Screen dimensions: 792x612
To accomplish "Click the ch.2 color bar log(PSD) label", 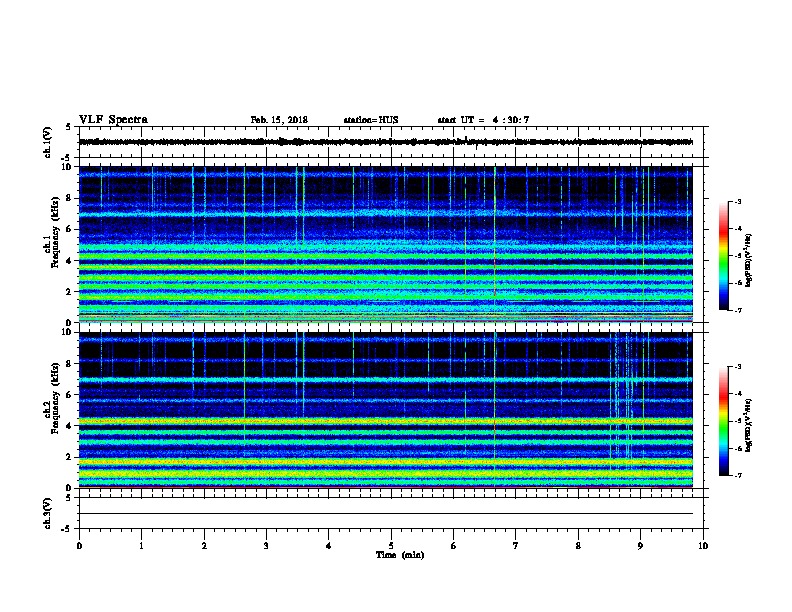I will pyautogui.click(x=749, y=425).
